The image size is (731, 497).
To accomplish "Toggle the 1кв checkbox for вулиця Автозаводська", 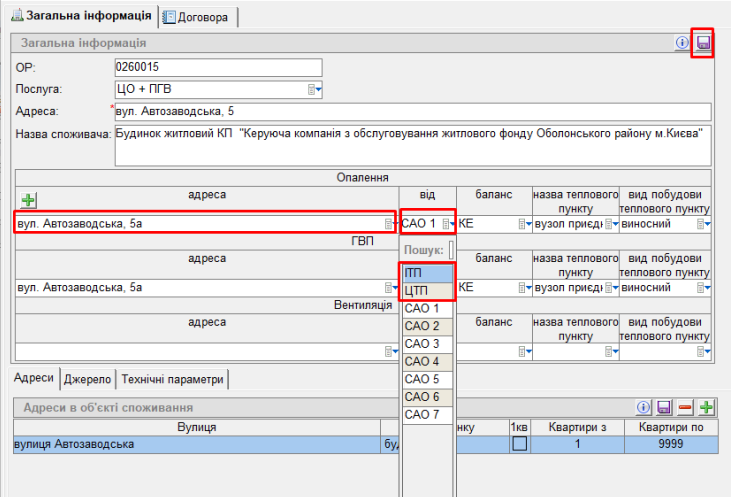I will tap(519, 444).
